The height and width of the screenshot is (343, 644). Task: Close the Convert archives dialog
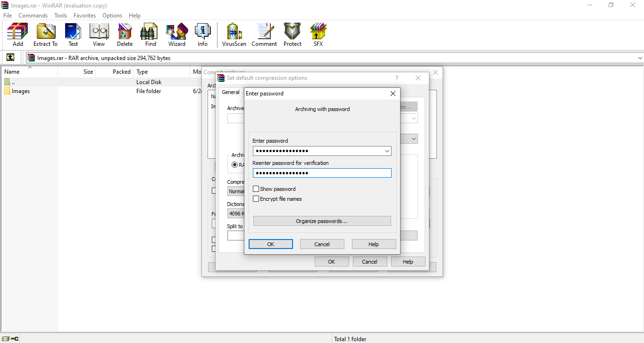pos(435,72)
